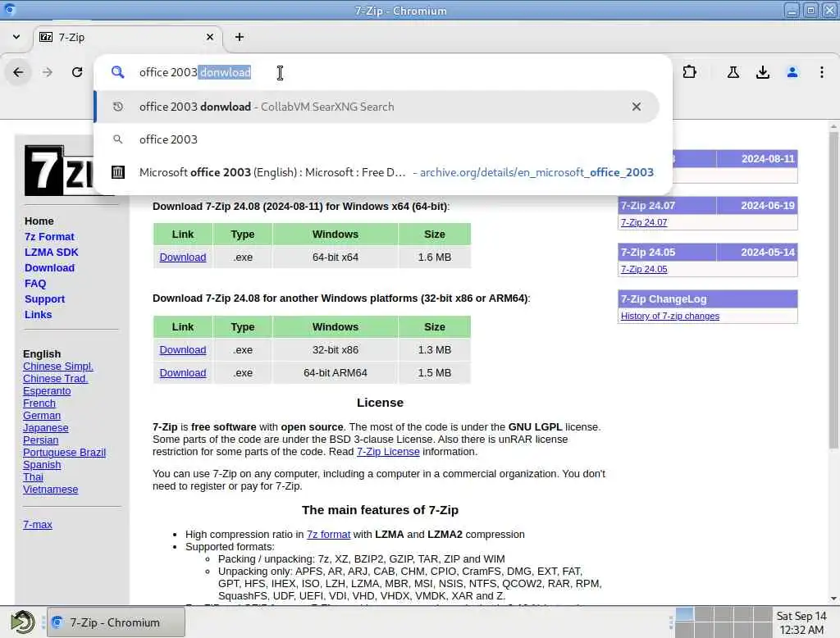Open the 7z format features link
840x638 pixels.
click(328, 535)
